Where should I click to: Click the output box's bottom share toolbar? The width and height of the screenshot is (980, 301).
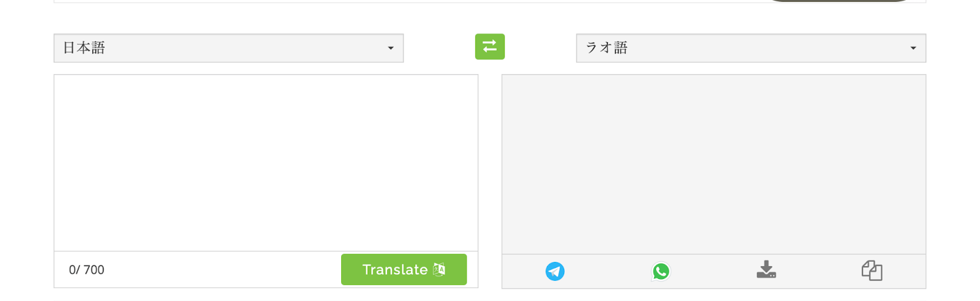714,271
